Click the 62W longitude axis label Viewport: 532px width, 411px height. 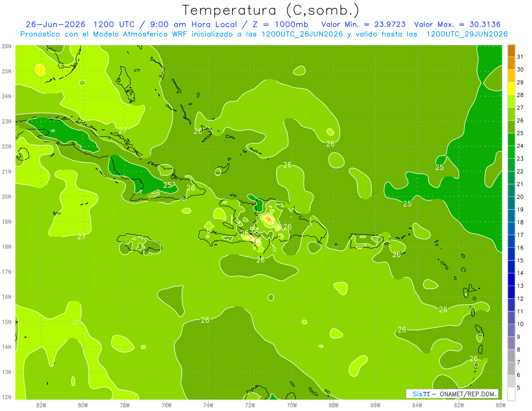point(459,405)
